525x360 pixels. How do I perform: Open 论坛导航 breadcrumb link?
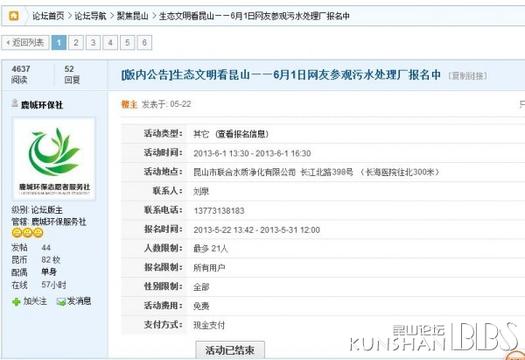[x=90, y=16]
